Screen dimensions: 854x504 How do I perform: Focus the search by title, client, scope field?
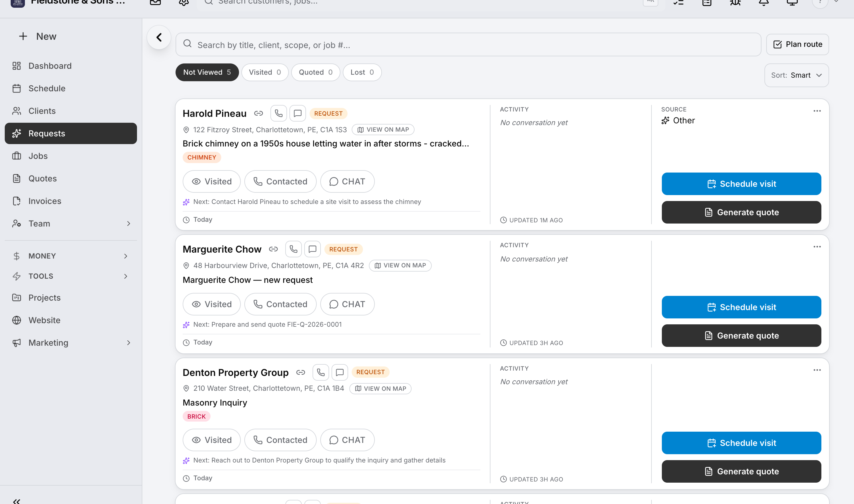pyautogui.click(x=468, y=44)
